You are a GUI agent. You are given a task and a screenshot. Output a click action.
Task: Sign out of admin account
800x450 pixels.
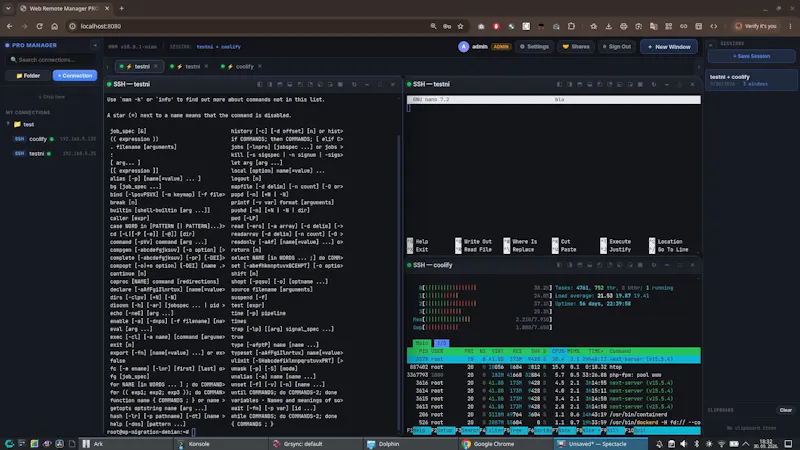click(617, 46)
